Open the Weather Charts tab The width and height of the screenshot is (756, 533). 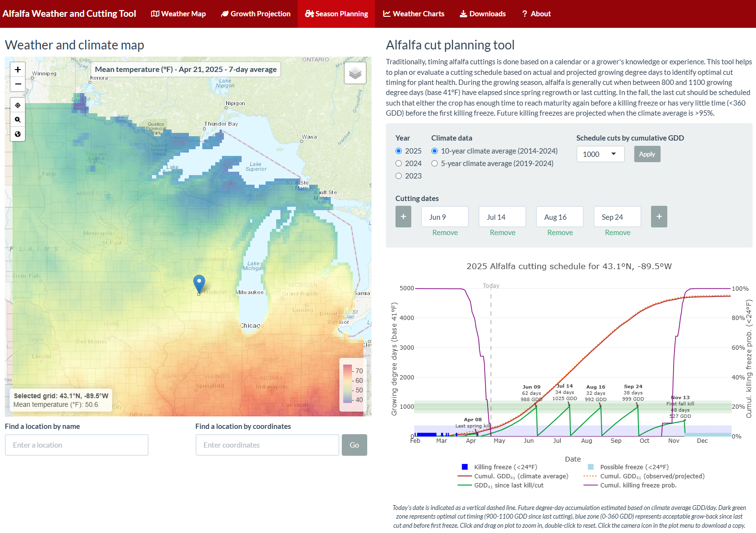(x=413, y=14)
